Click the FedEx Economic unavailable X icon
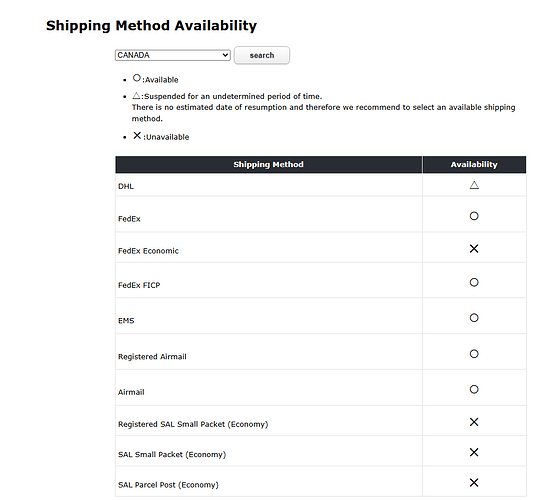553x500 pixels. [474, 249]
